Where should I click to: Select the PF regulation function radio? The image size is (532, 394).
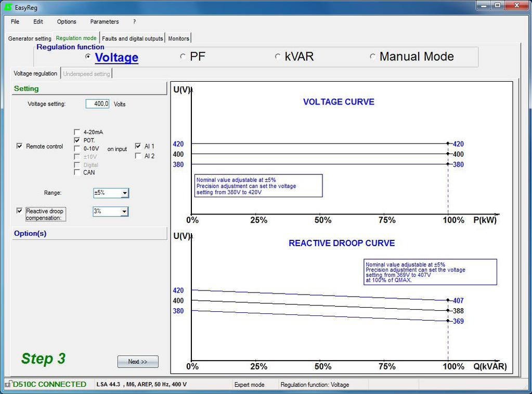coord(183,56)
